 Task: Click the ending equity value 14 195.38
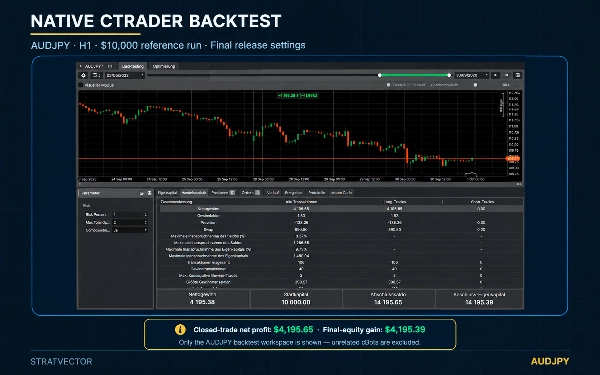(479, 302)
